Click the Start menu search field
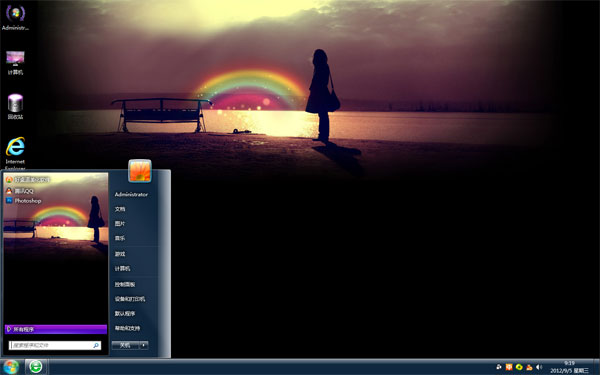600x375 pixels. point(55,345)
